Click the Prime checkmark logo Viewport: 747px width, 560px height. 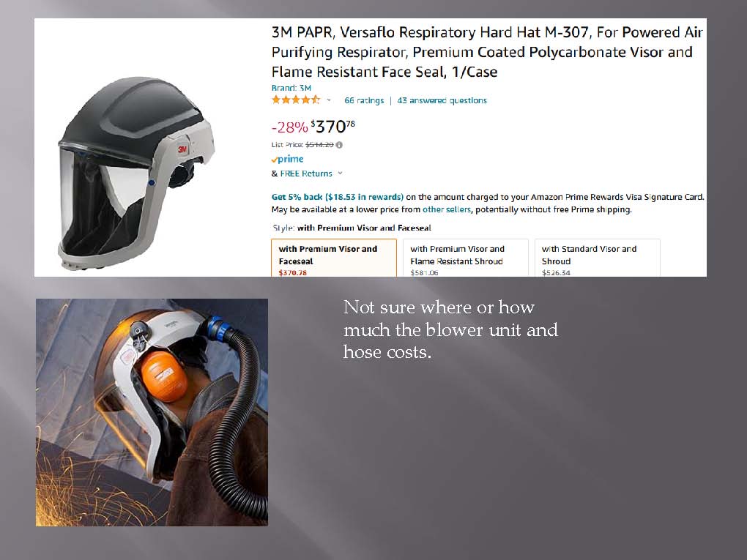pyautogui.click(x=287, y=159)
